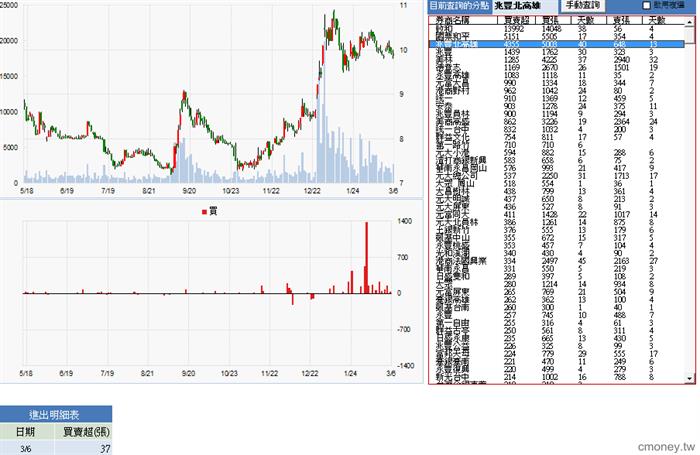Select the broker row with net 710
Image resolution: width=700 pixels, height=455 pixels.
(557, 145)
